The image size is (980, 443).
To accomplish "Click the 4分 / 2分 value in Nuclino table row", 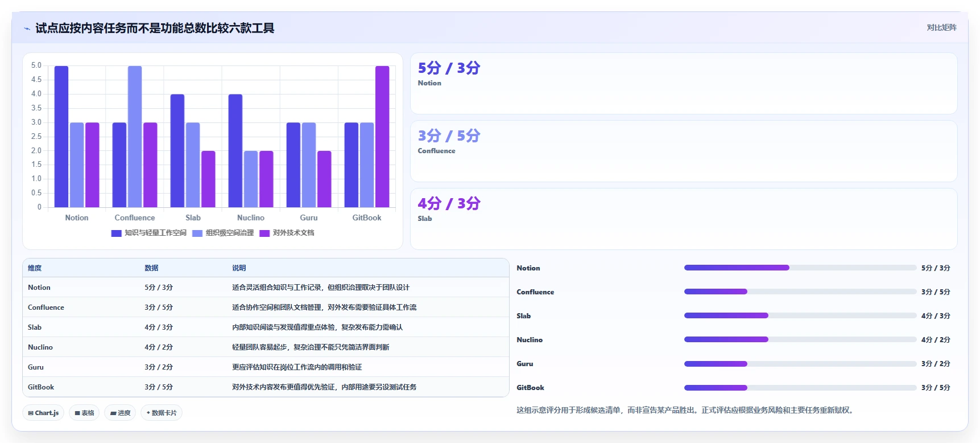I will coord(159,347).
